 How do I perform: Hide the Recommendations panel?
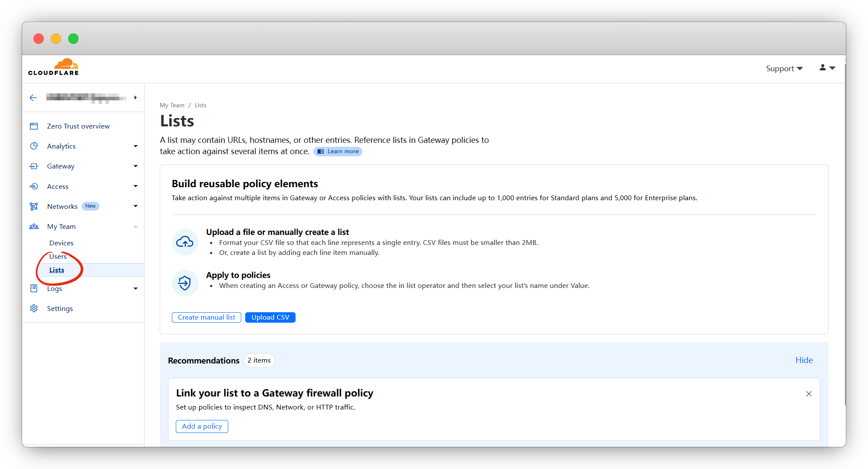804,360
